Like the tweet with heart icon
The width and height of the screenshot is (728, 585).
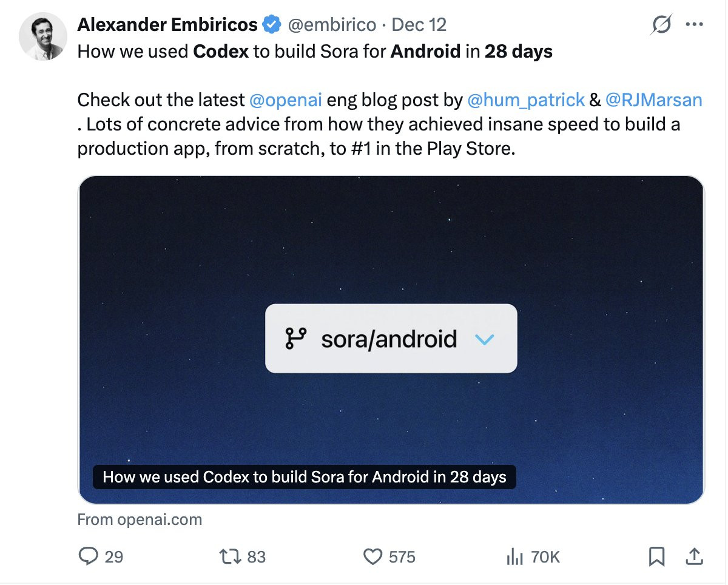[372, 556]
